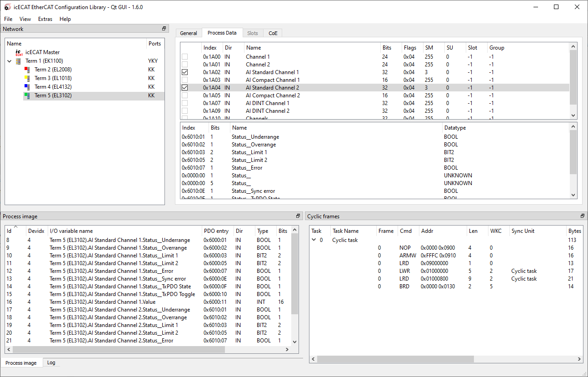Click blue icon of Term 4 (EL4132)
Viewport: 588px width, 377px height.
click(x=27, y=86)
